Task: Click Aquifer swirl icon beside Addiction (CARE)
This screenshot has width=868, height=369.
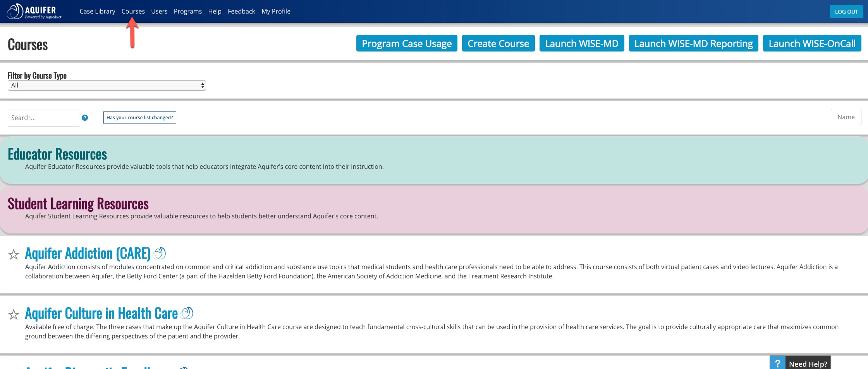Action: (159, 253)
